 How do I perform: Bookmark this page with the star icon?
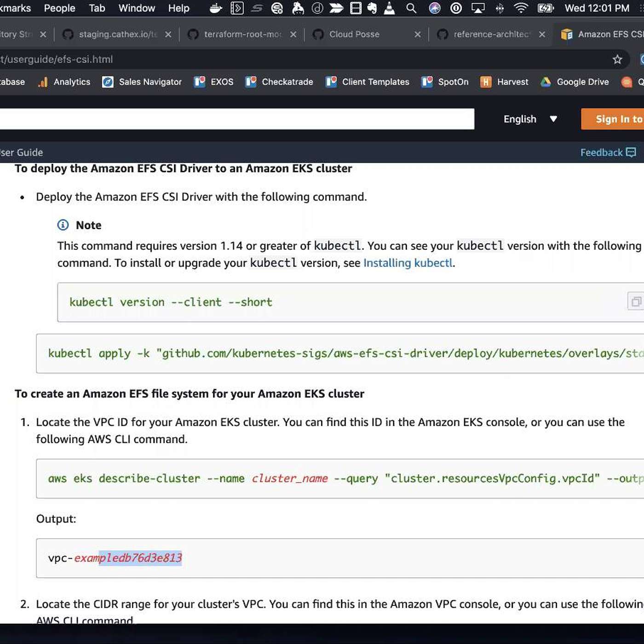click(x=617, y=59)
